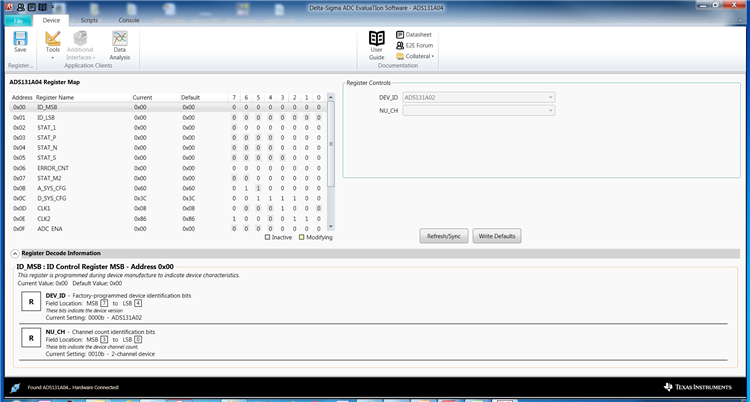Toggle bit 7 of CLK2 register
The width and height of the screenshot is (750, 402).
click(x=234, y=219)
